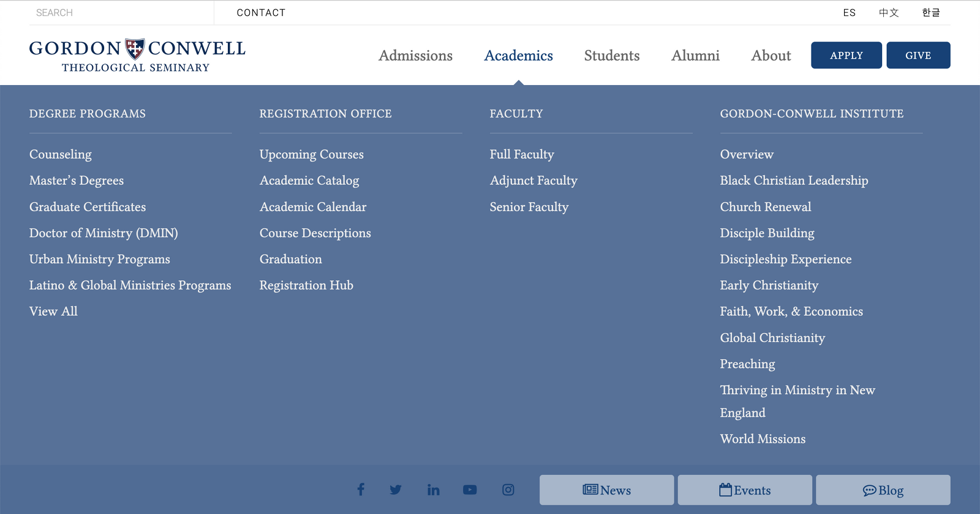
Task: Open the News button
Action: [x=606, y=490]
